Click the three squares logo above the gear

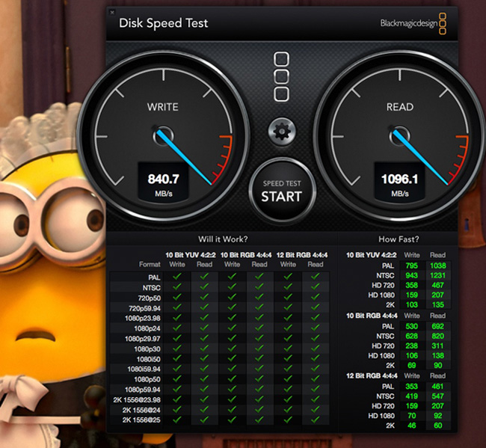[x=281, y=76]
